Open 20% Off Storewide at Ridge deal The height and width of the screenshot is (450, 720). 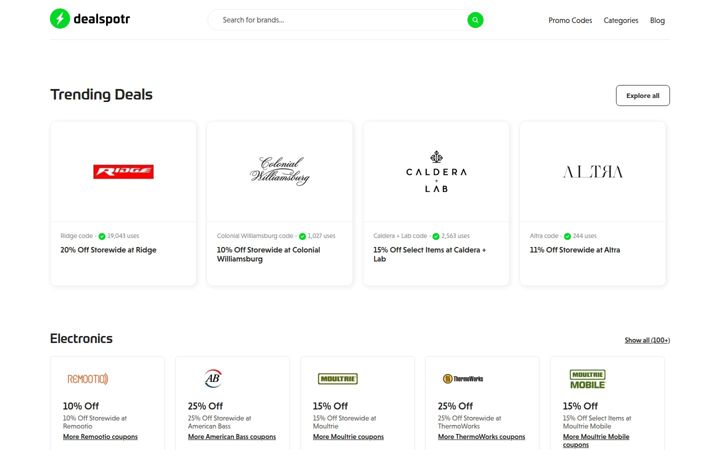coord(108,250)
